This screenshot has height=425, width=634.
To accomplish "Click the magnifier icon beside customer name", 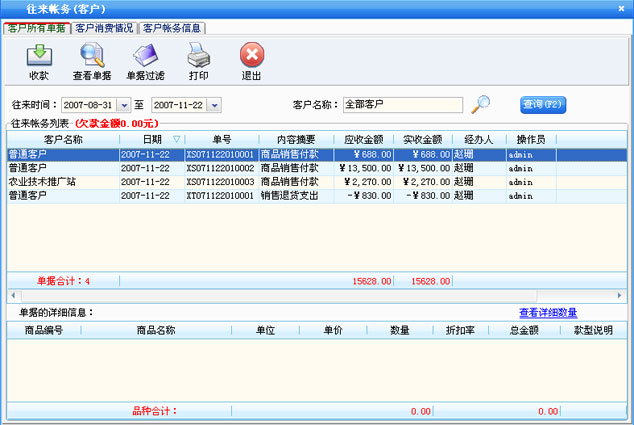I will click(481, 103).
